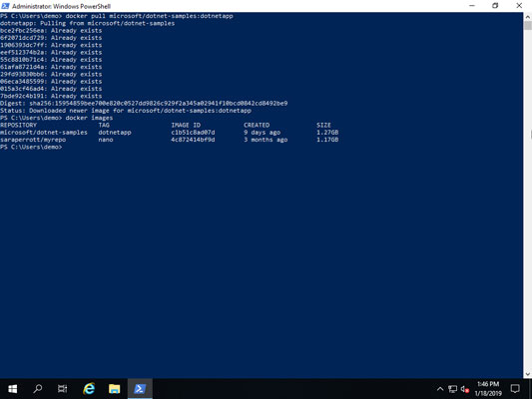Click 'Administrator: Windows PowerShell' title text
This screenshot has height=399, width=532.
[62, 6]
